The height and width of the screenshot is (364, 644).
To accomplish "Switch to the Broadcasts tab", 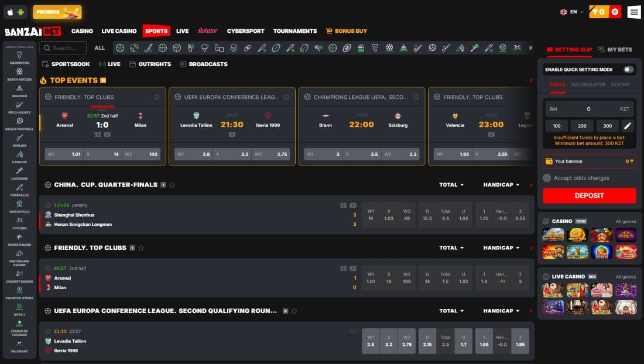I will tap(204, 64).
